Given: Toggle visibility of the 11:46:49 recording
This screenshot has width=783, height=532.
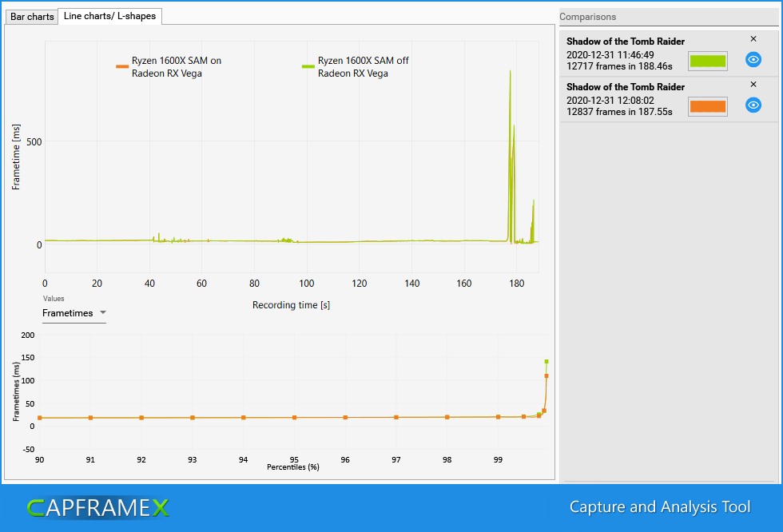Looking at the screenshot, I should [753, 59].
